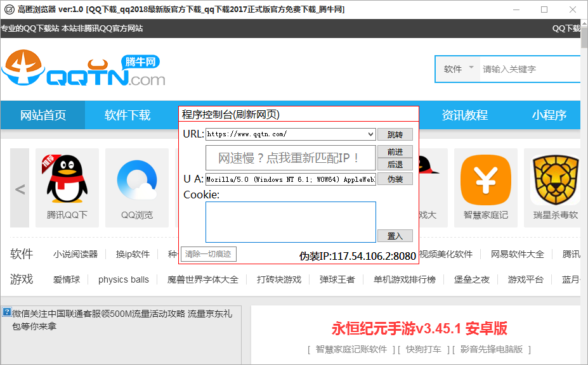Click the 前进 forward button
The width and height of the screenshot is (588, 365).
tap(395, 152)
